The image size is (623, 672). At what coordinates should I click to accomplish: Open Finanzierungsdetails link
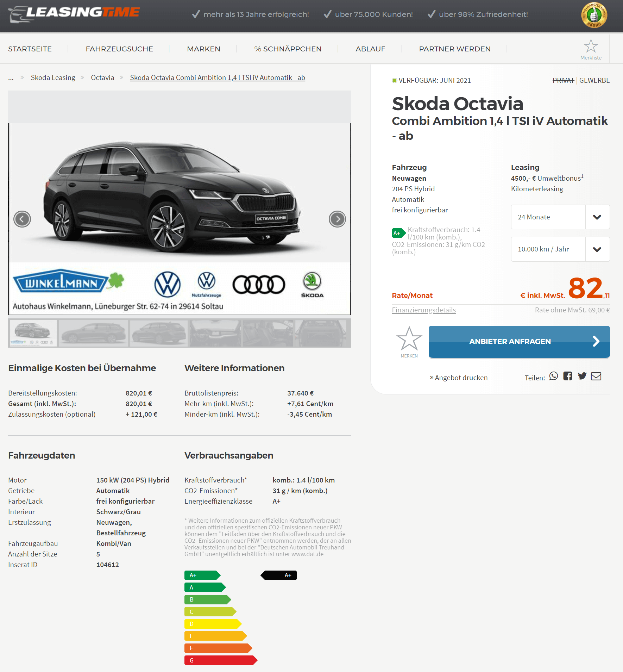(x=424, y=310)
